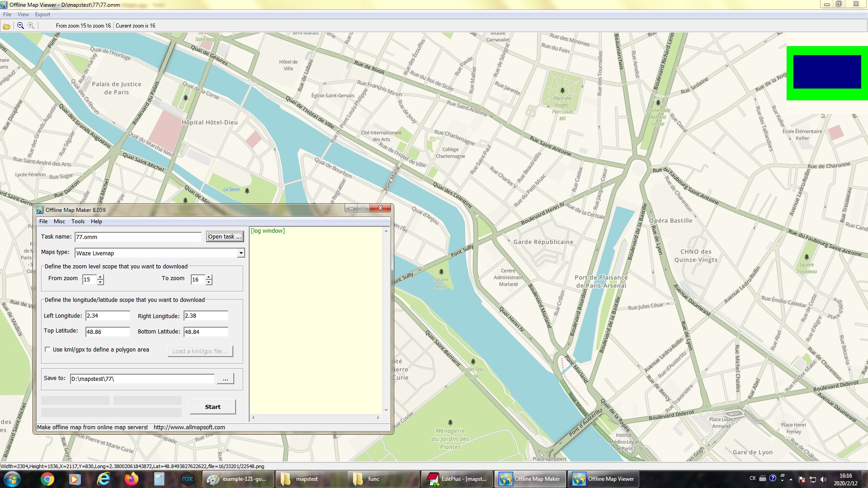
Task: Click the From zoom 15 to zoom 16 text
Action: point(84,26)
